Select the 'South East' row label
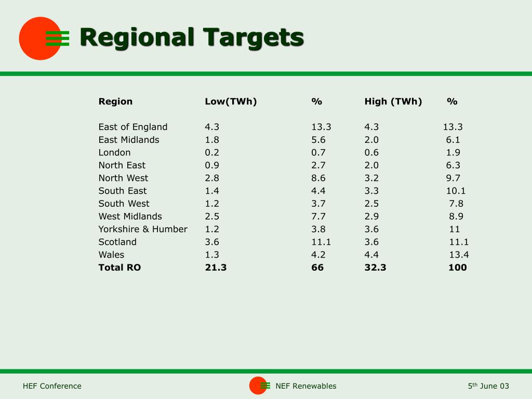 (123, 191)
